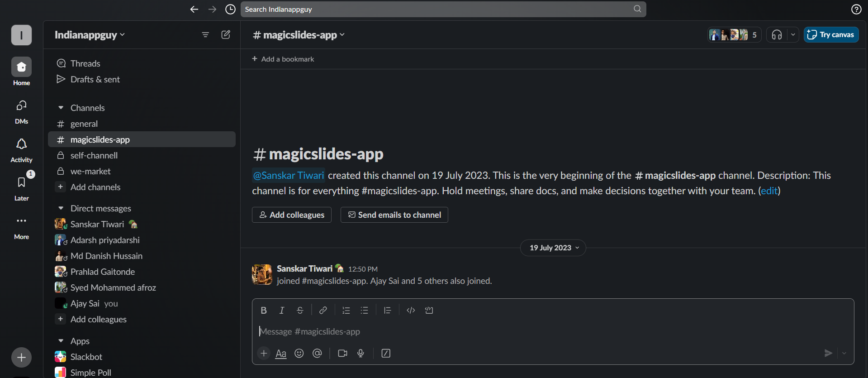Toggle bold formatting
Image resolution: width=868 pixels, height=378 pixels.
tap(264, 310)
